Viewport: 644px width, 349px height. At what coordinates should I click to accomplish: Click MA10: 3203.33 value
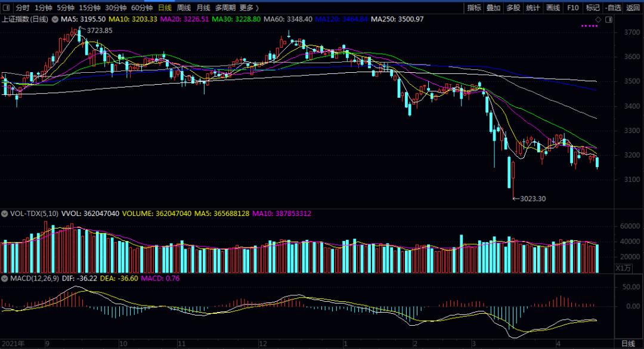pos(132,19)
